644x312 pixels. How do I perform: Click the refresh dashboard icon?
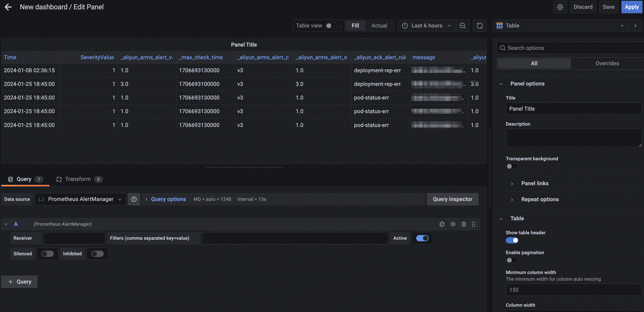[x=480, y=26]
